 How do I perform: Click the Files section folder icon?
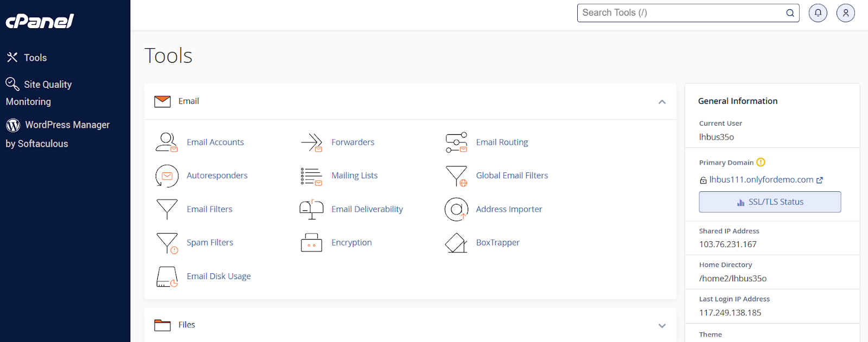[x=162, y=325]
